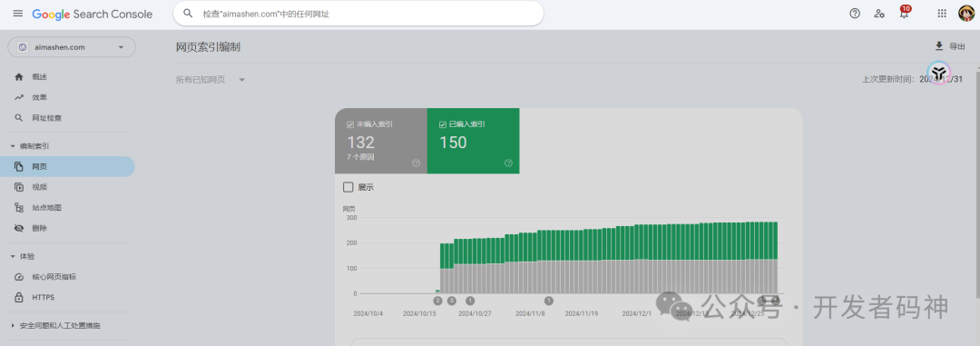
Task: Toggle the 未编入索引 not indexed checkbox
Action: click(x=350, y=124)
